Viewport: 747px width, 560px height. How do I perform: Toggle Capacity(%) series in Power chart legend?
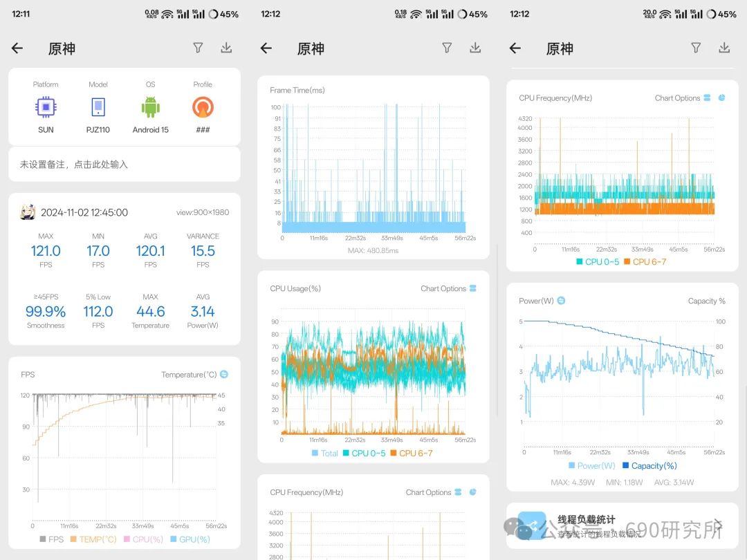649,466
